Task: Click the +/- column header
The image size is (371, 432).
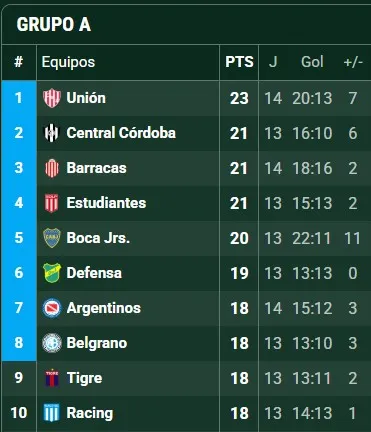Action: (353, 62)
